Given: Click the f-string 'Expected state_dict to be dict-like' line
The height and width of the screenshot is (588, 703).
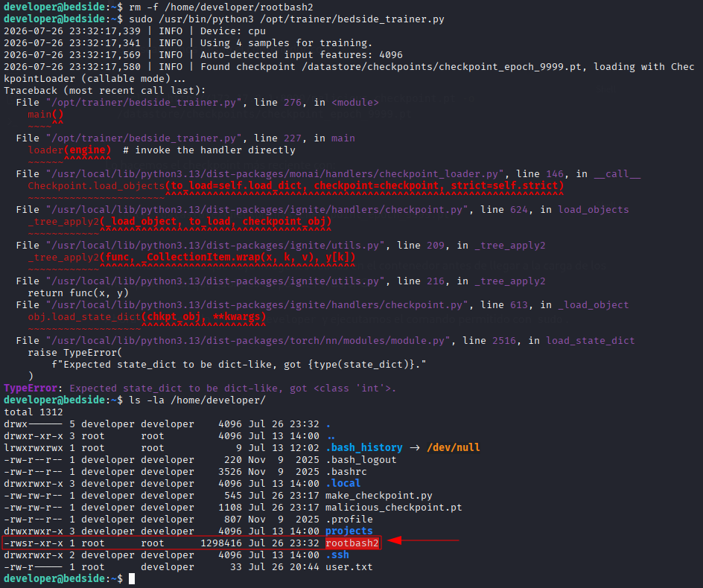Looking at the screenshot, I should point(238,365).
